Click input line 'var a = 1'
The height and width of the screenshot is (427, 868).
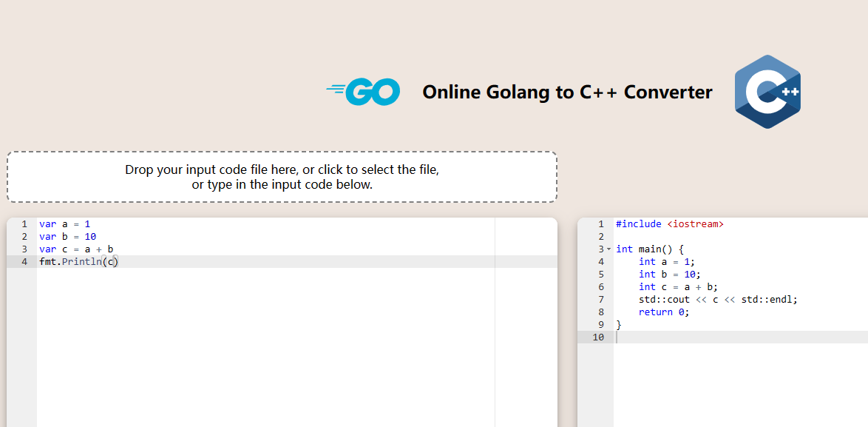click(x=64, y=223)
